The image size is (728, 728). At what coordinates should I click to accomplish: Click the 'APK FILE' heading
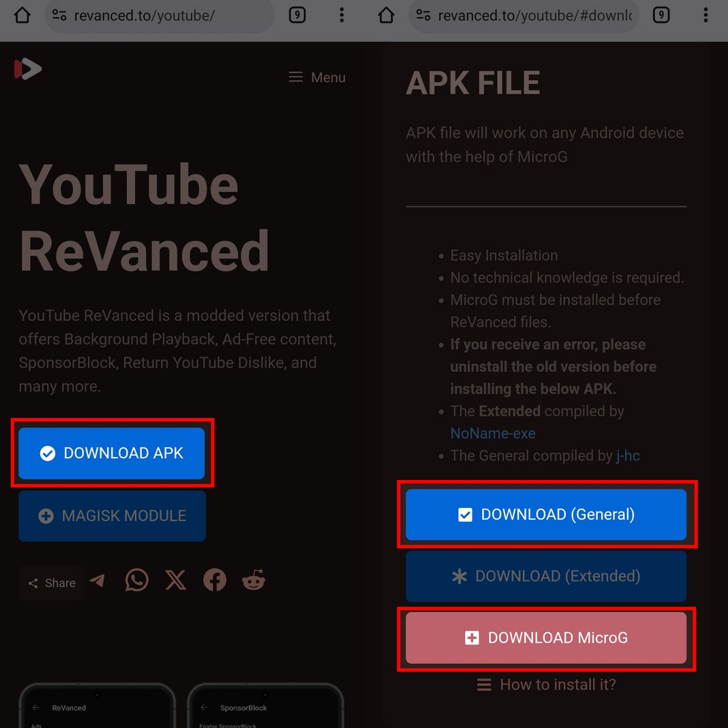473,83
